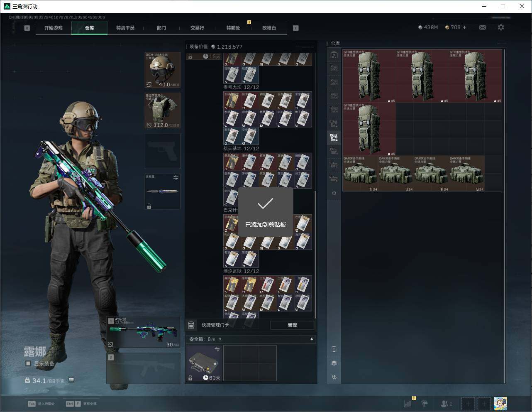
Task: Open the player avatar in bottom right
Action: 500,403
